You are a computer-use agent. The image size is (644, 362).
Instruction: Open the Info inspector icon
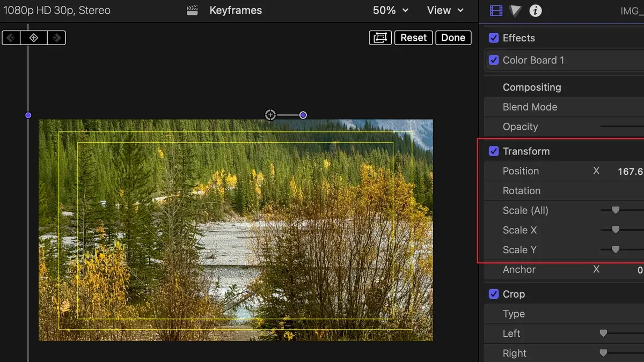(535, 10)
